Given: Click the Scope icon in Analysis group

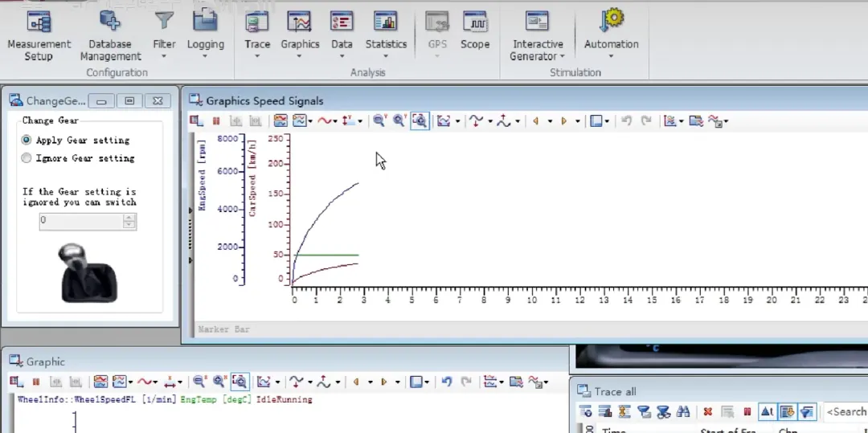Looking at the screenshot, I should point(475,31).
